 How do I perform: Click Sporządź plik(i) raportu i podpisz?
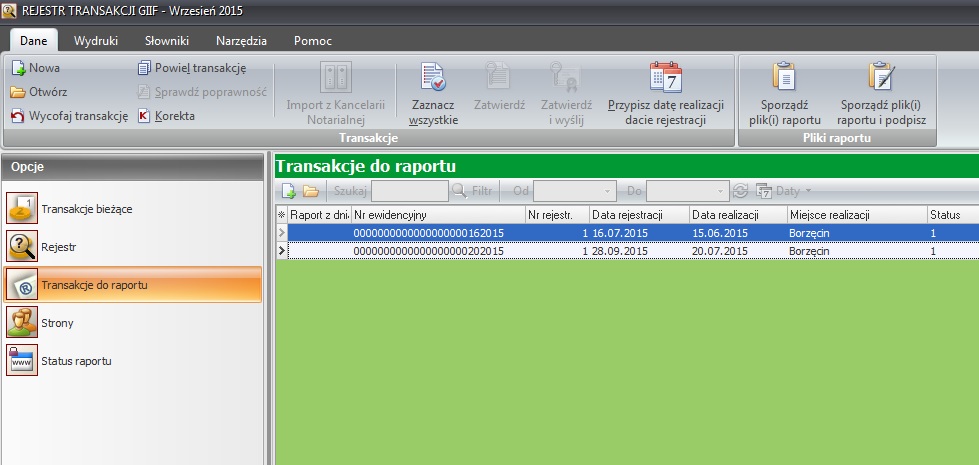(x=882, y=94)
